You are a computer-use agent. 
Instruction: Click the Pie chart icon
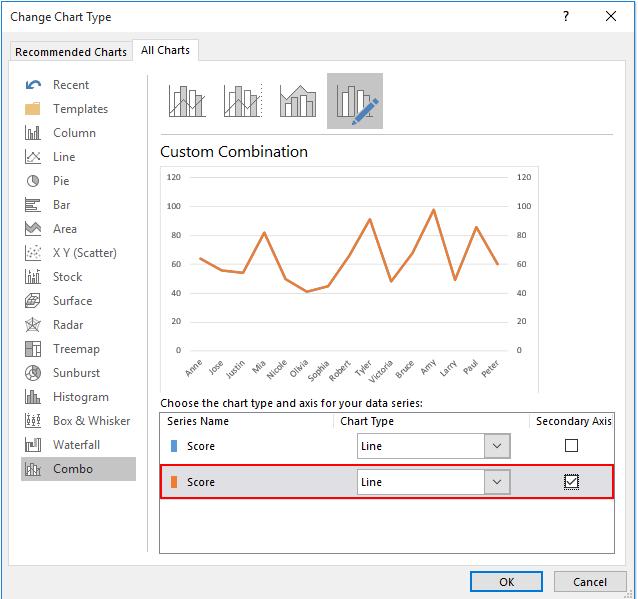tap(33, 181)
